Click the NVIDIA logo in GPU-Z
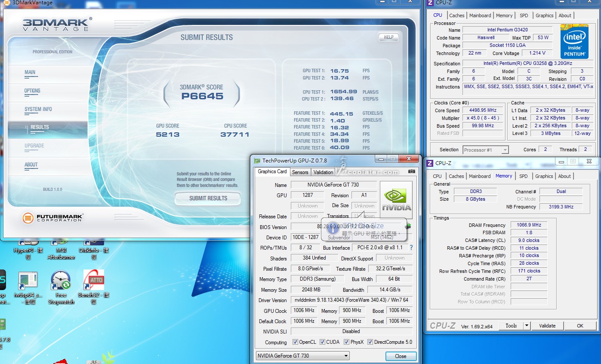The image size is (601, 364). click(396, 200)
